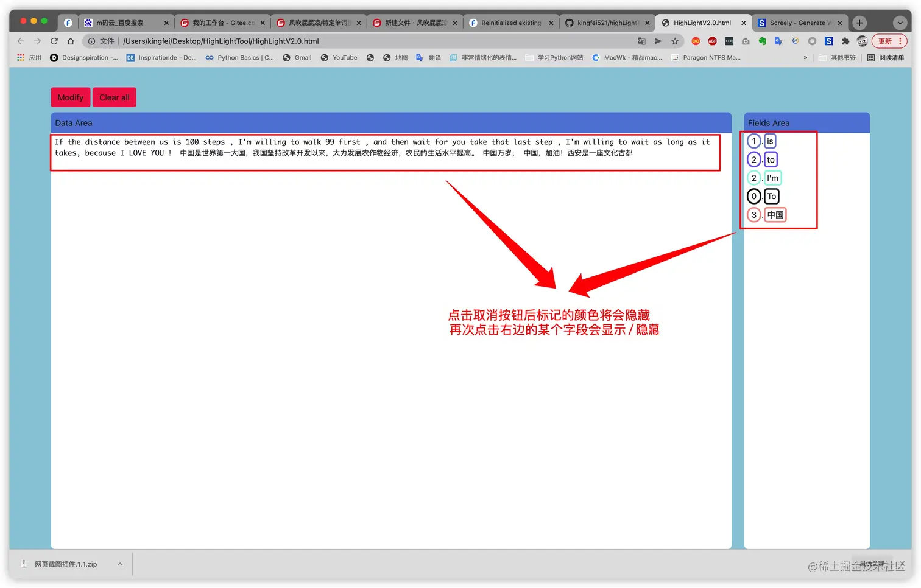Open the Google Translate extension icon

click(x=778, y=41)
